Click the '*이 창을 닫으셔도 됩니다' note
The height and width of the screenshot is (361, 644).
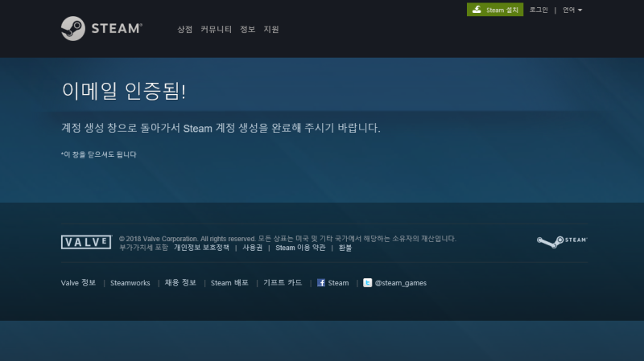98,154
